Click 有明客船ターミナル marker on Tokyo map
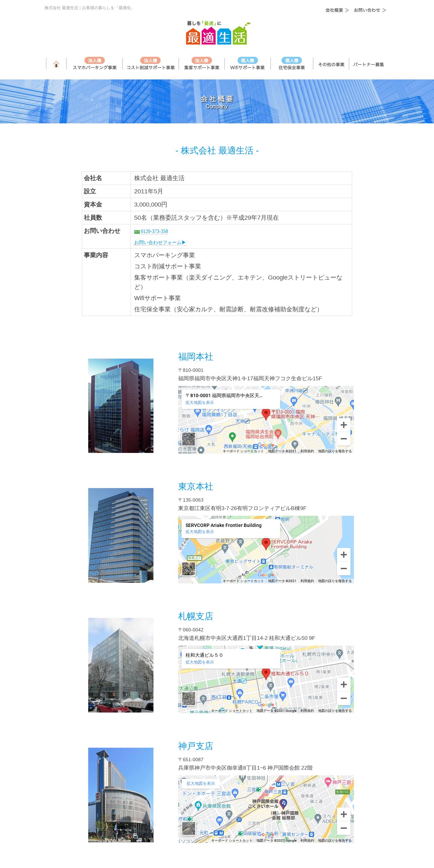Viewport: 434px width, 868px height. coord(271,567)
